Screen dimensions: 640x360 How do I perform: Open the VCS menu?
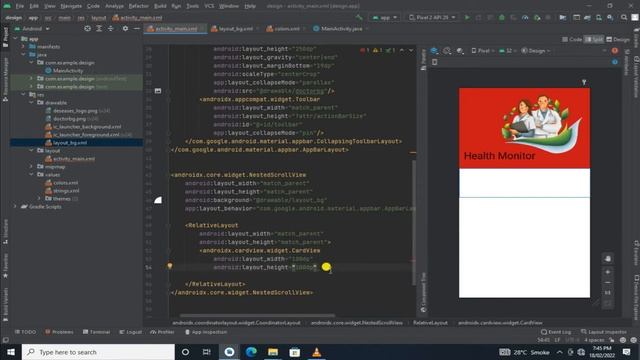point(209,6)
